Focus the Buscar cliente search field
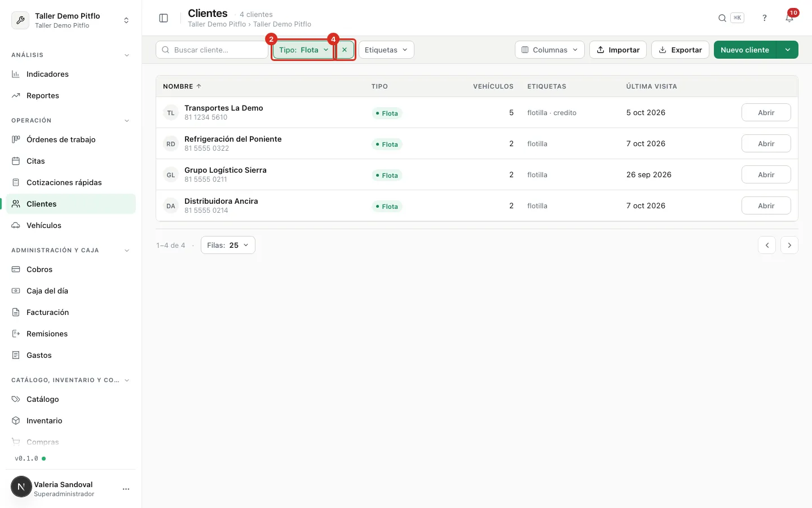 [x=212, y=50]
